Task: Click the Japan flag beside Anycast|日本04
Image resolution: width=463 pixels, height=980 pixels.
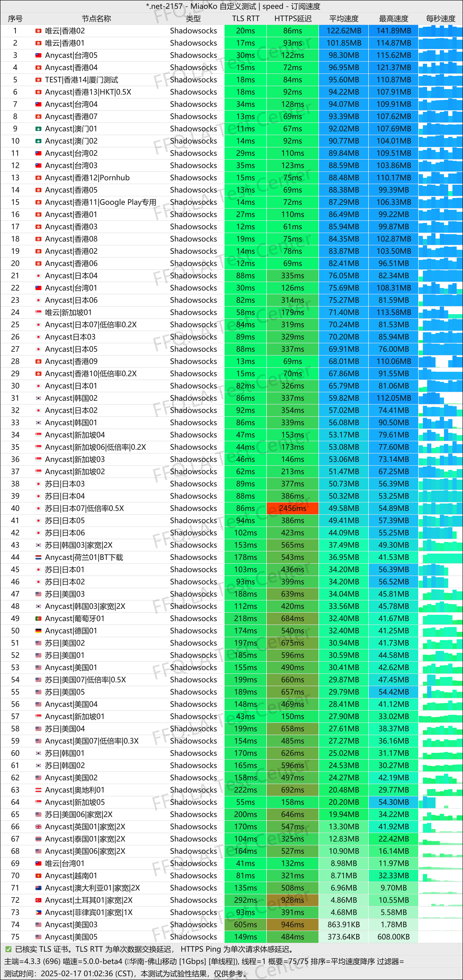Action: point(38,276)
